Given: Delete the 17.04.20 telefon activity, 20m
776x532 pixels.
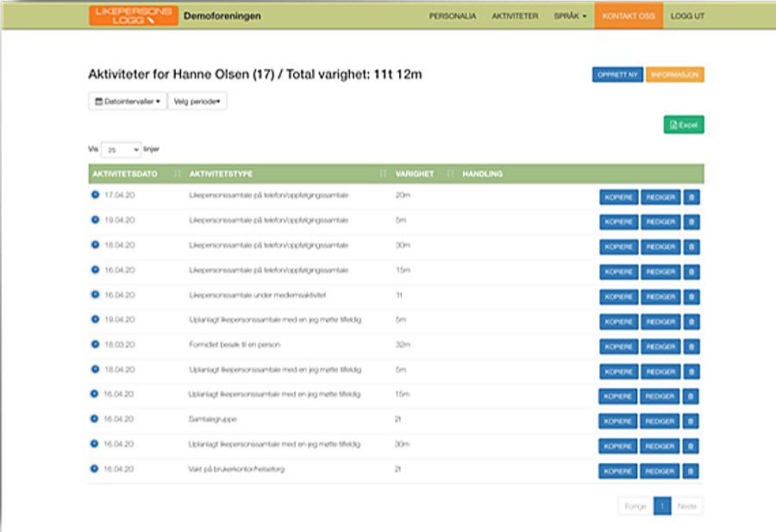Looking at the screenshot, I should (x=692, y=197).
